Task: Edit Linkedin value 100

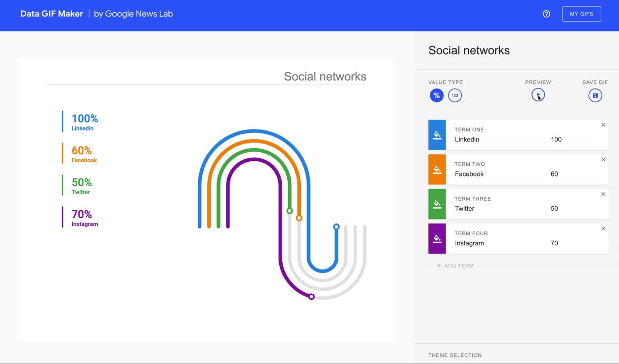Action: [574, 140]
